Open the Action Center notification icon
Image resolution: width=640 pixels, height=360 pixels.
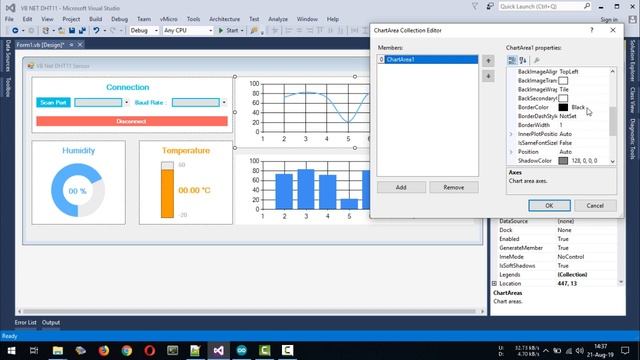point(625,351)
